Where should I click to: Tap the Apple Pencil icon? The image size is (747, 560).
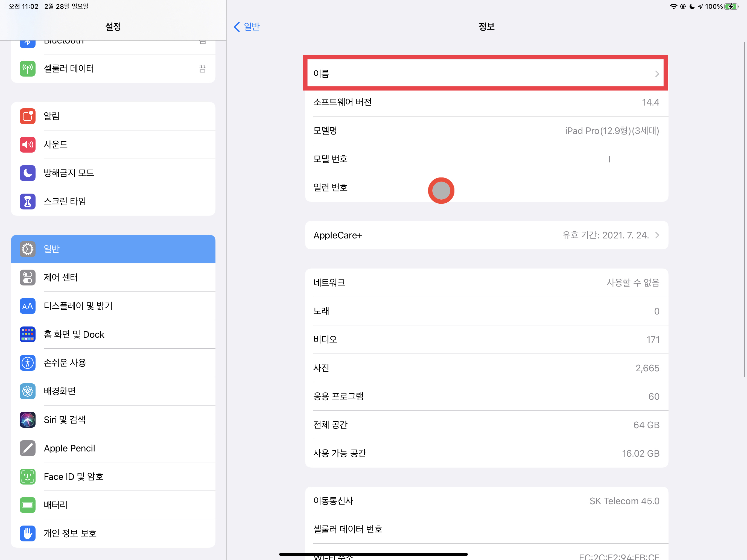27,448
